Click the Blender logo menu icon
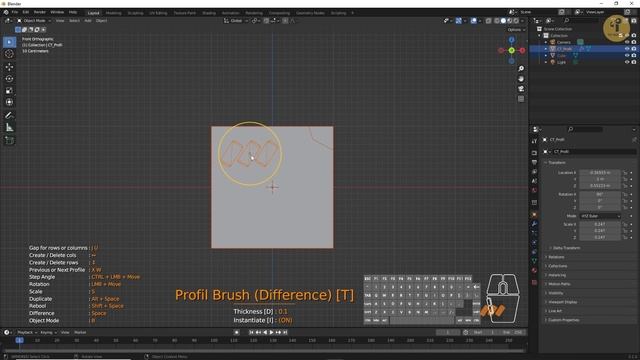Image resolution: width=640 pixels, height=360 pixels. [x=6, y=13]
